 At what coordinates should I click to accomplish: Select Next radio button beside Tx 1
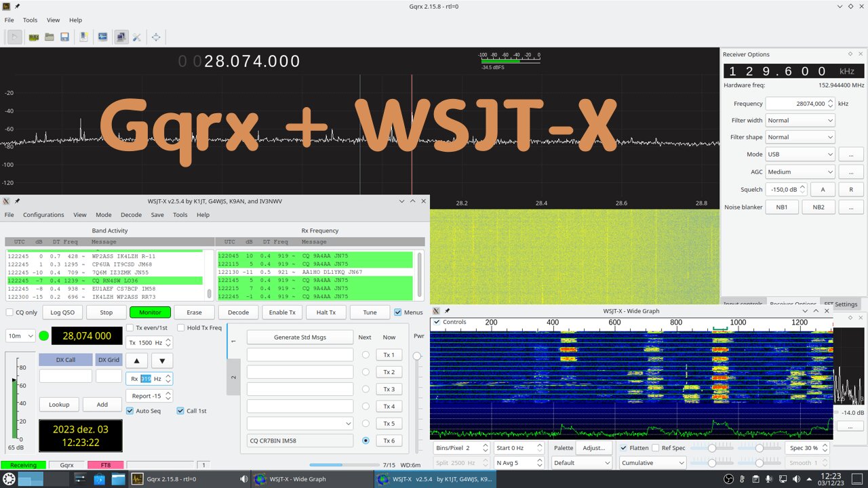[366, 354]
